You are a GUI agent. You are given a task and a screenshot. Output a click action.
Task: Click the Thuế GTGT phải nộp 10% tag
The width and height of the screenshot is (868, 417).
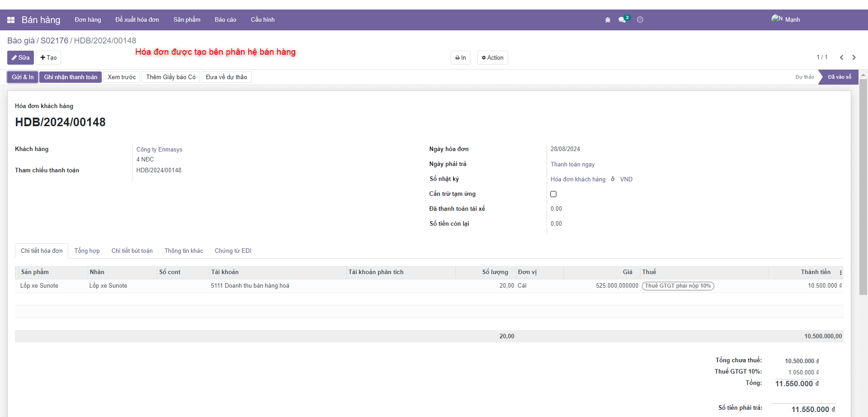[x=678, y=286]
